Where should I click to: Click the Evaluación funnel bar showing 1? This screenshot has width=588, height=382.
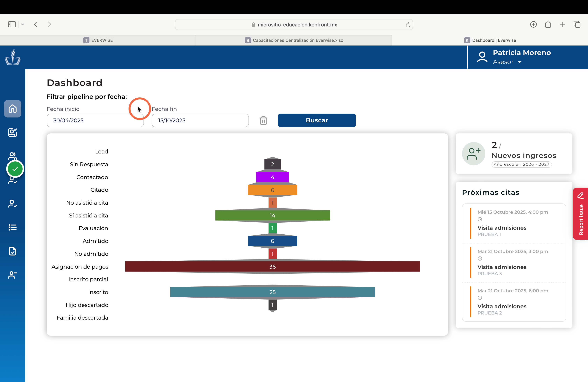pos(272,228)
